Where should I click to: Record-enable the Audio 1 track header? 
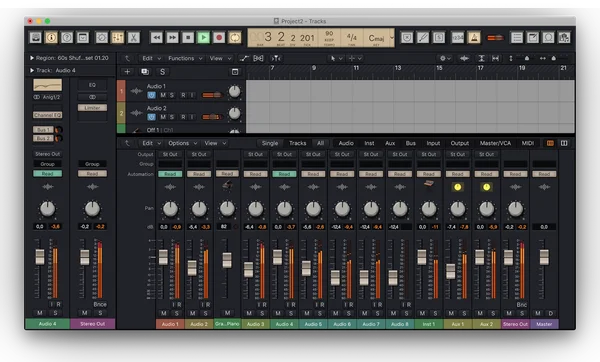click(183, 95)
